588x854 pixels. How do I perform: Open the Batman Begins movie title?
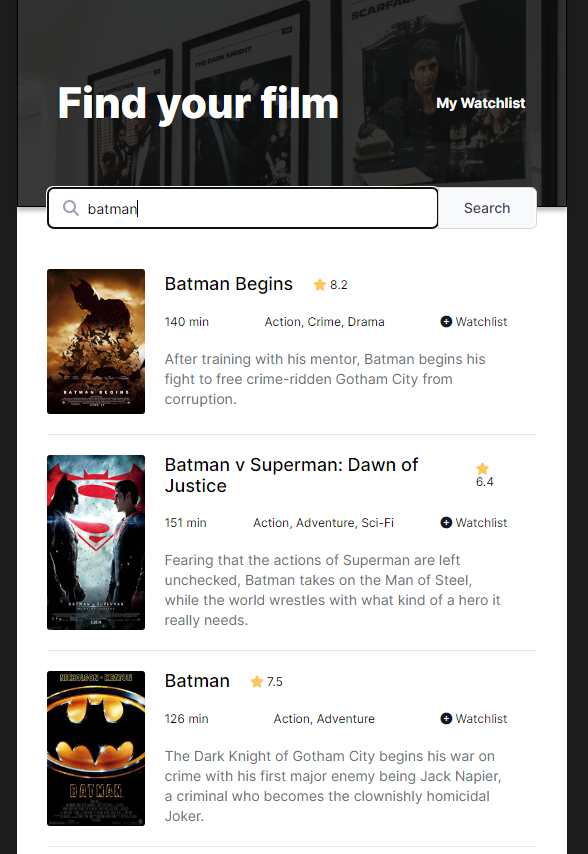pos(228,284)
